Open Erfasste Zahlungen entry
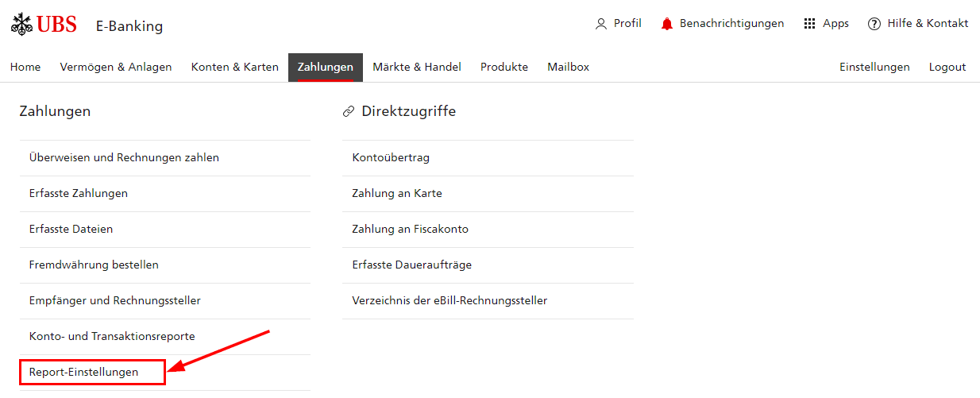980x398 pixels. point(165,194)
